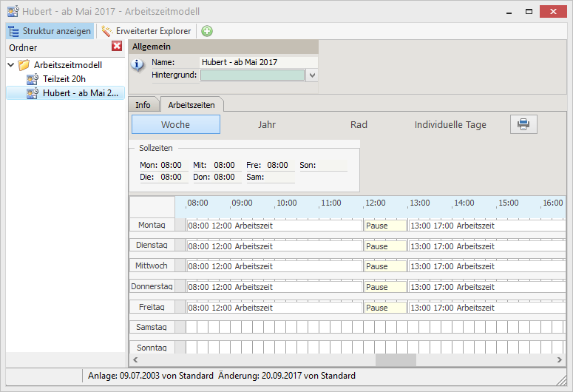Click the Hintergrund green color swatch

pos(252,75)
